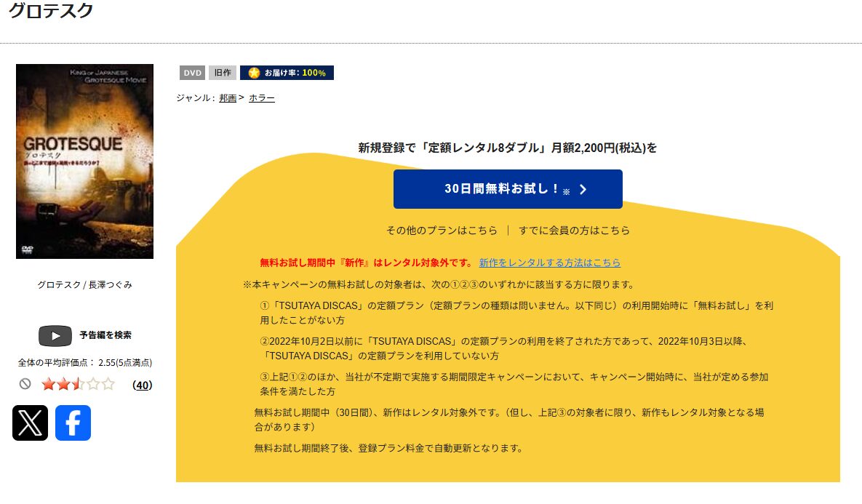The image size is (862, 504).
Task: Click the delivery rate star badge
Action: tap(254, 73)
